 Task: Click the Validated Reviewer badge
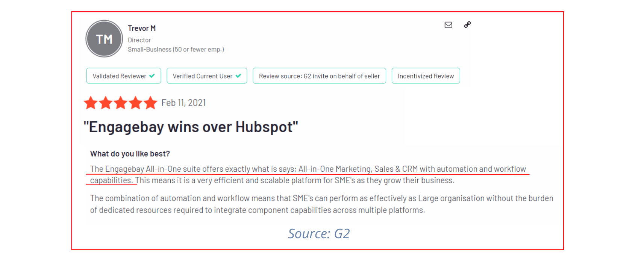click(124, 76)
